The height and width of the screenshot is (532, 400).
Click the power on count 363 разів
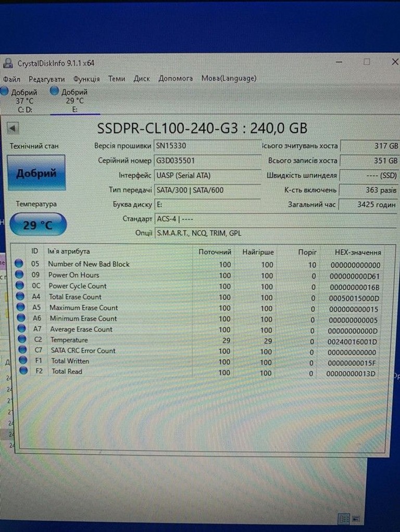coord(369,190)
